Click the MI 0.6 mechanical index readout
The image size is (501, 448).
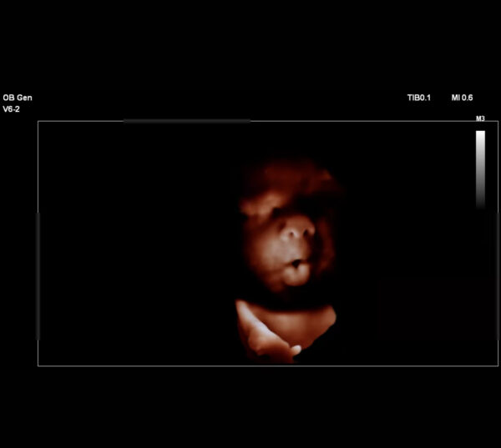point(462,98)
